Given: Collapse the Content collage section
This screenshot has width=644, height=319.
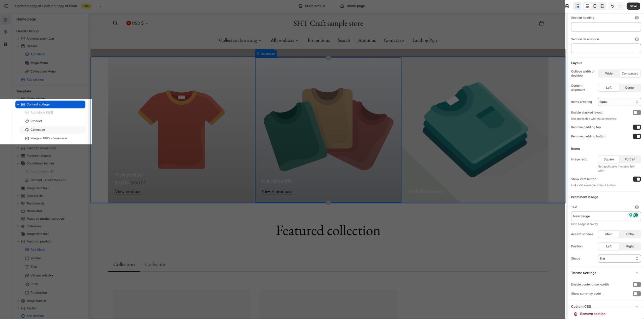Looking at the screenshot, I should (18, 104).
